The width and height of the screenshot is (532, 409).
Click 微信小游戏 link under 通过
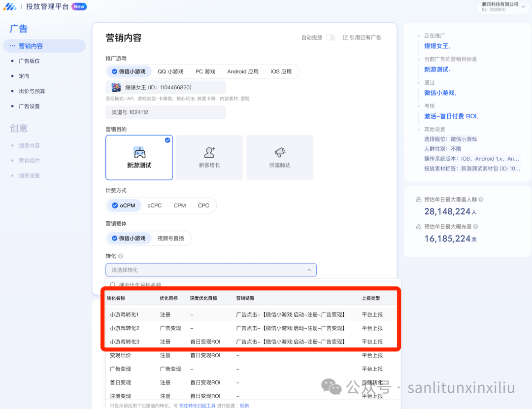439,93
